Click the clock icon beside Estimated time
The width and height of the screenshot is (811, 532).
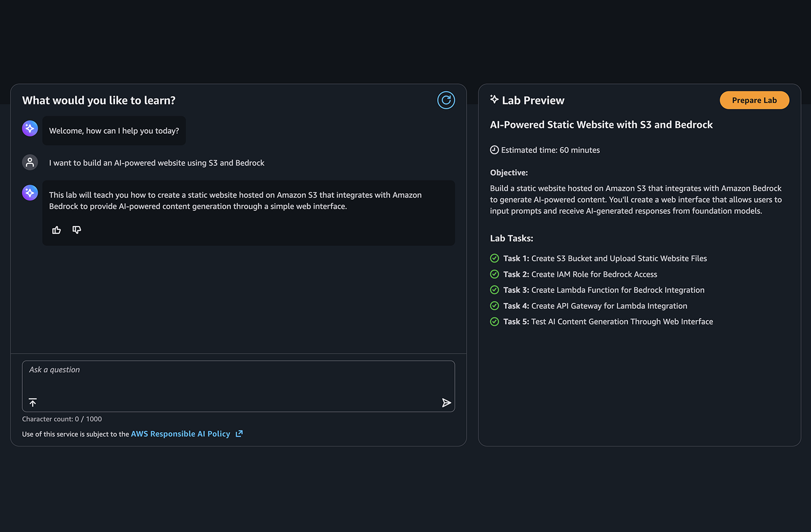[494, 150]
